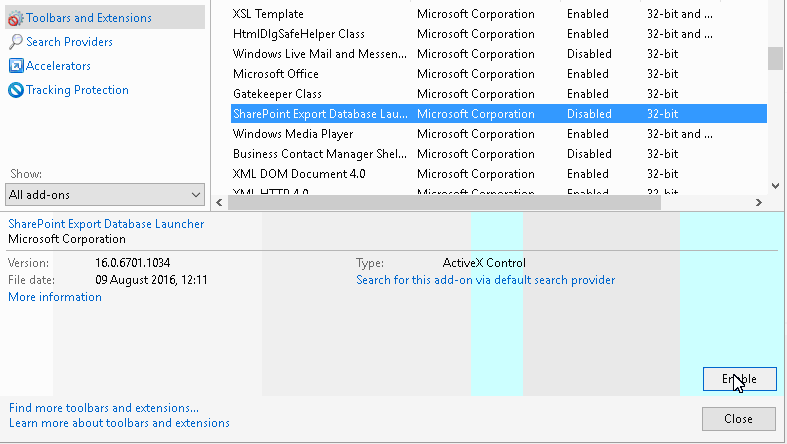Click the file date 09 August 2016, 12:11
This screenshot has height=444, width=787.
click(151, 280)
